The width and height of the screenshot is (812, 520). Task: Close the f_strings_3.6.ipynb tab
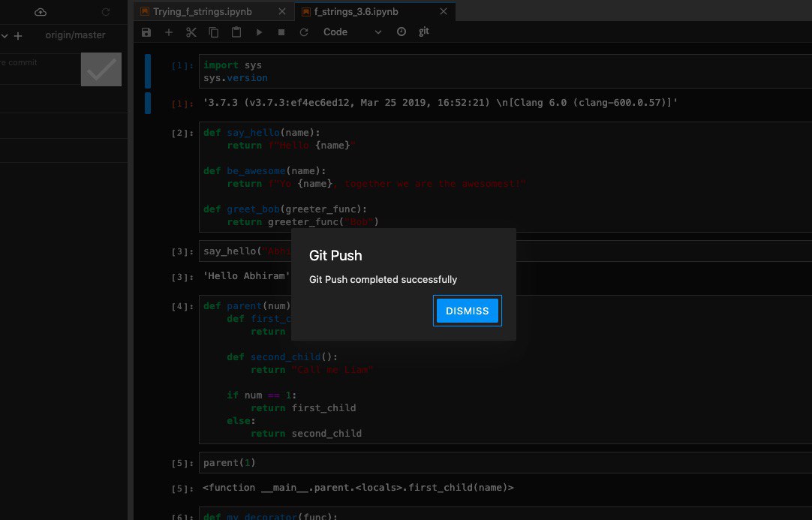click(443, 12)
